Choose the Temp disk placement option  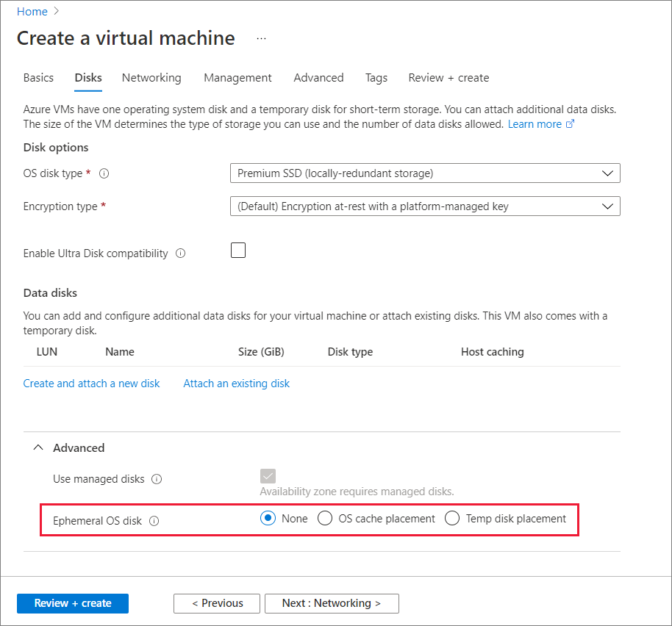452,518
